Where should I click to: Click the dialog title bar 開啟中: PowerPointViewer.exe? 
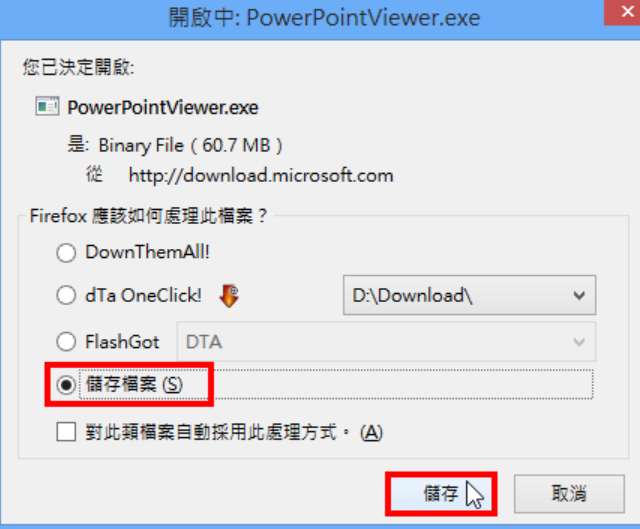324,18
